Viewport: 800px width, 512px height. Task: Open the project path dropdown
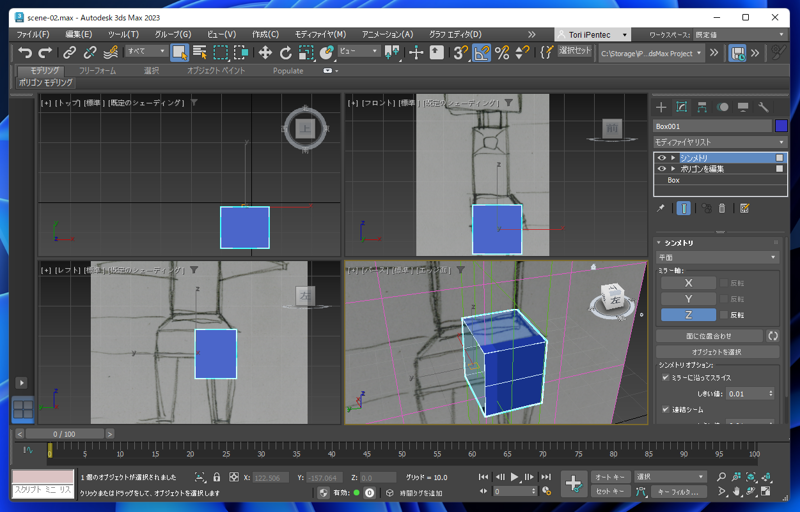pos(651,53)
